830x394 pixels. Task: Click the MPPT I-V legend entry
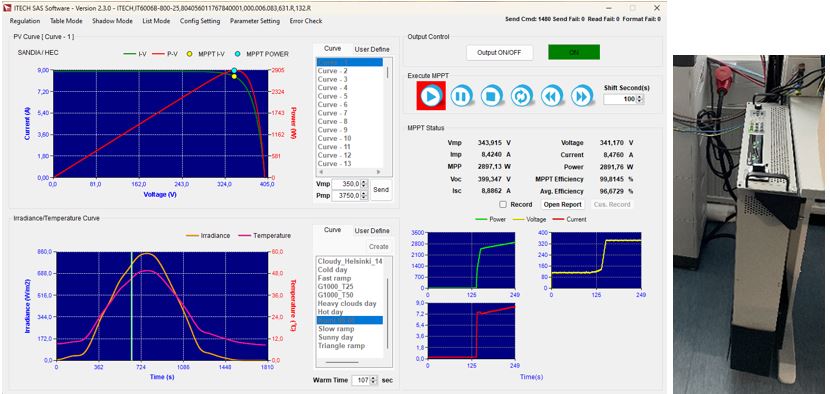point(205,54)
